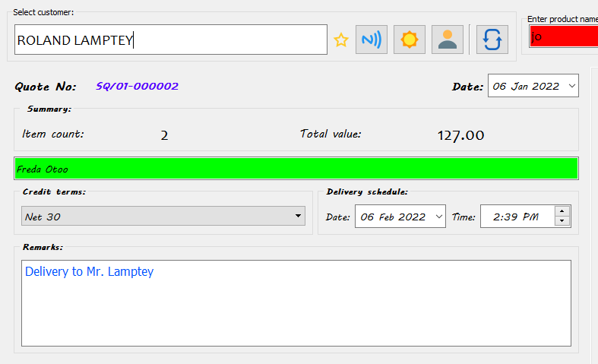
Task: Click the blue refresh sync icon
Action: 492,40
